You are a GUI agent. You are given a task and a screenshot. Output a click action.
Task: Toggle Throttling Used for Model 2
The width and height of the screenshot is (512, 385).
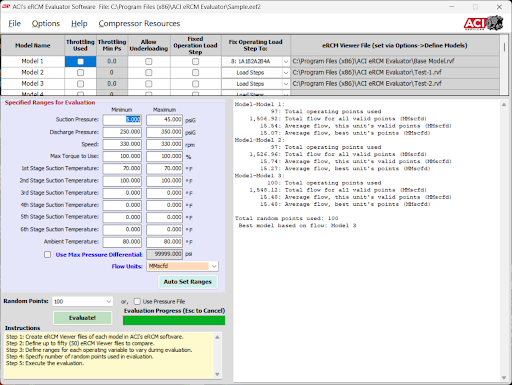click(x=80, y=72)
